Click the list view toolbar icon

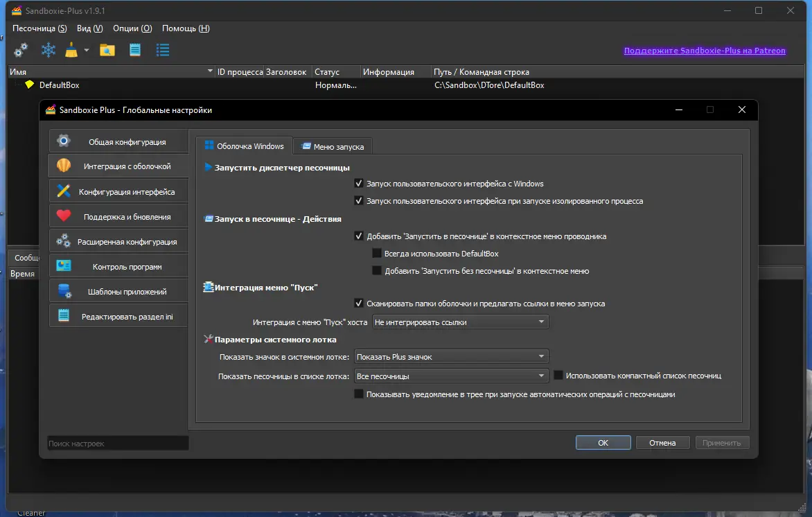(163, 51)
